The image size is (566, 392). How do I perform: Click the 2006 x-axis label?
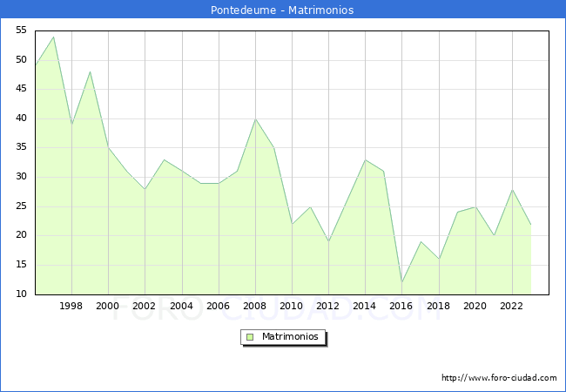tap(218, 306)
